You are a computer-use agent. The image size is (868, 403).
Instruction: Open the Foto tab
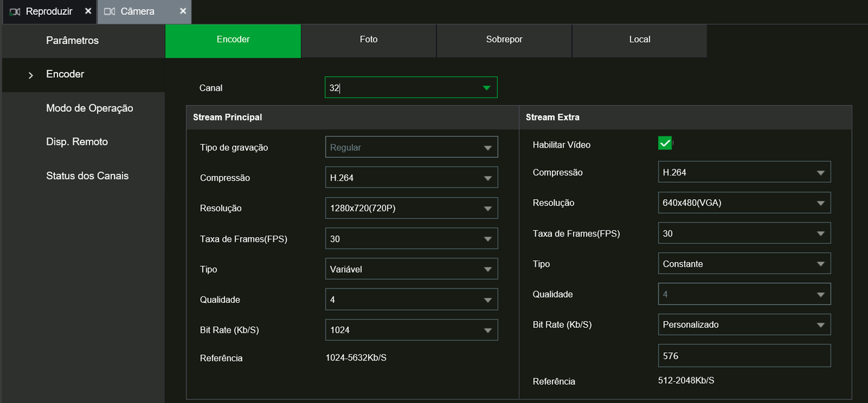pyautogui.click(x=369, y=41)
